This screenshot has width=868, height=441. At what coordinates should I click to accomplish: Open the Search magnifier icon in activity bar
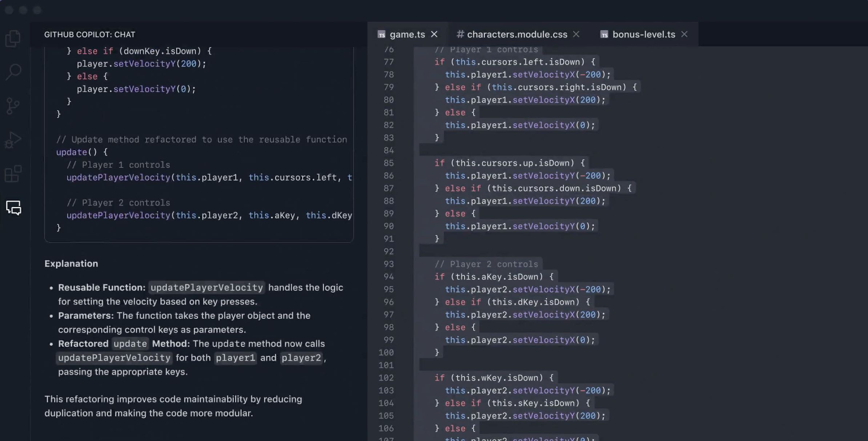pyautogui.click(x=13, y=72)
